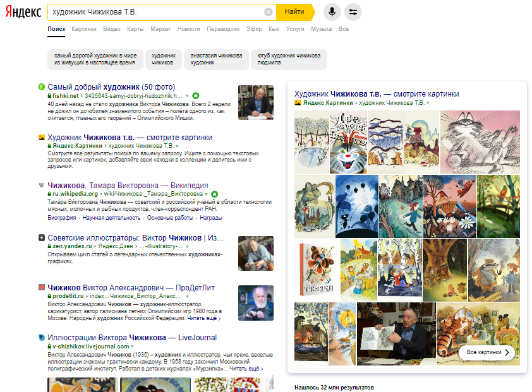
Task: Open the photo of a man holding a drawing
Action: pos(396,334)
